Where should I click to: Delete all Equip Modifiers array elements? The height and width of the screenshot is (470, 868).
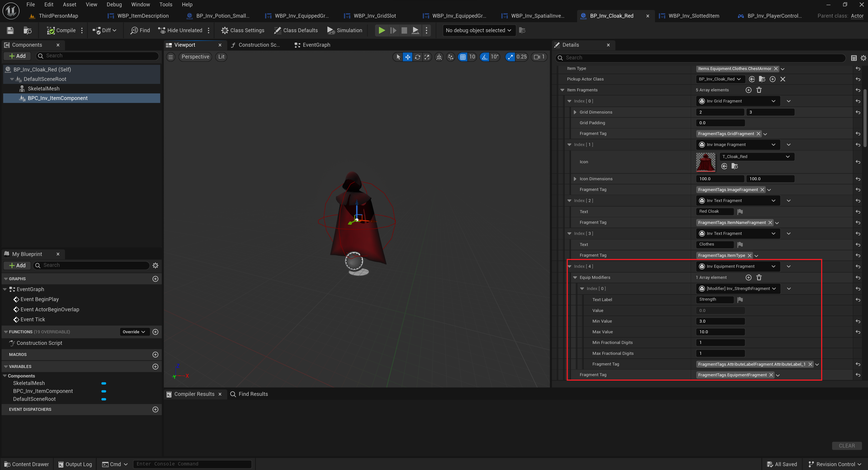[759, 278]
